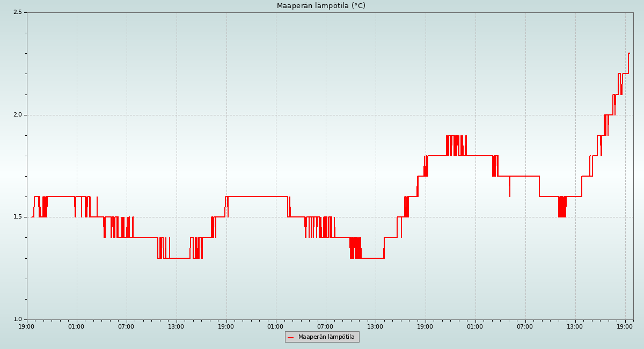644x349 pixels.
Task: Click the leftmost 13:00 time axis label
Action: (176, 326)
